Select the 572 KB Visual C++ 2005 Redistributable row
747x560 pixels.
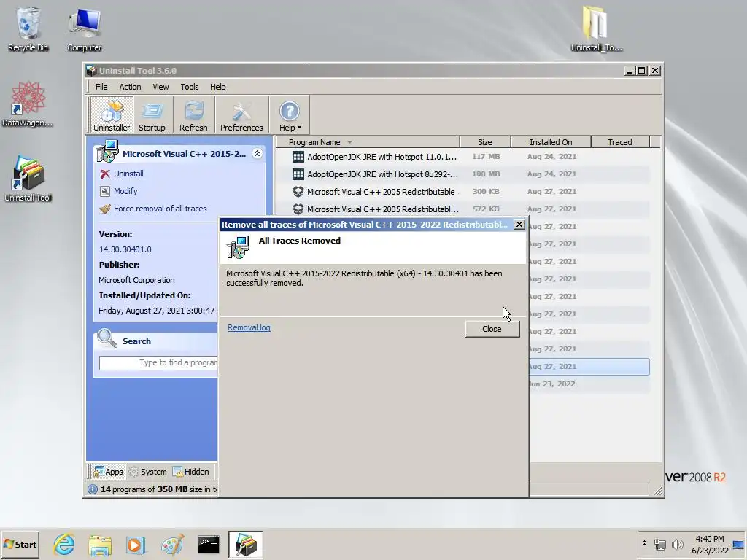463,209
